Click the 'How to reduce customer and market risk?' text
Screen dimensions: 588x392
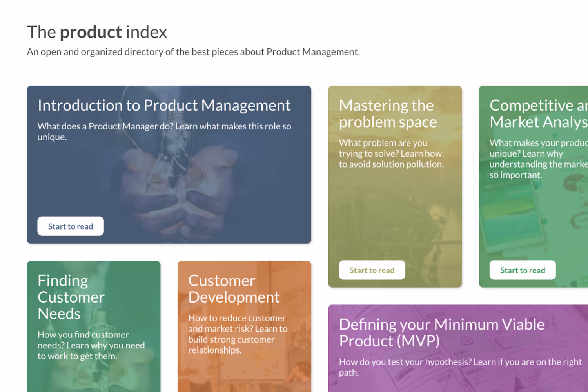(238, 334)
